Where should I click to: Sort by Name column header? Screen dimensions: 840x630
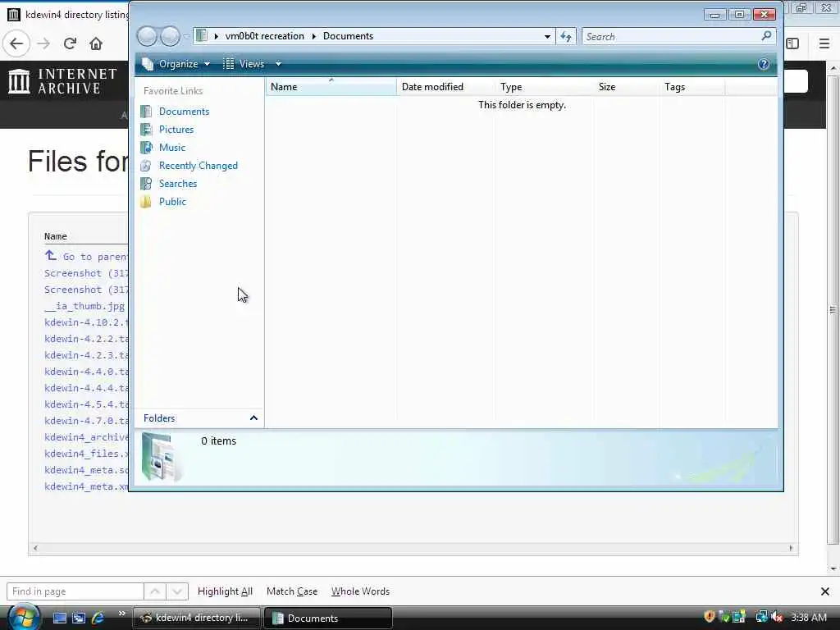(x=331, y=87)
